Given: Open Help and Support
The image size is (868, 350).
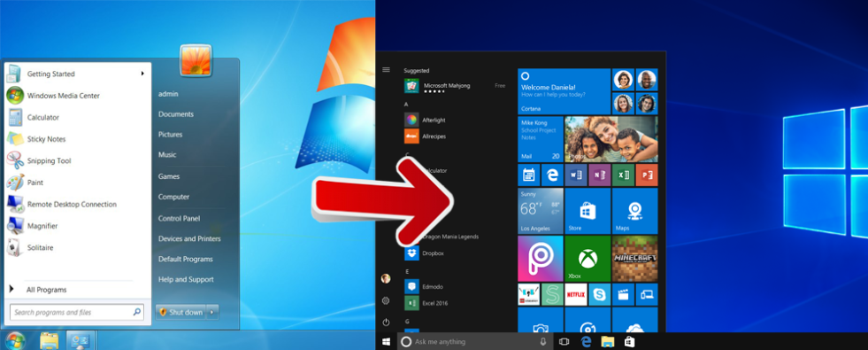Looking at the screenshot, I should (x=186, y=279).
